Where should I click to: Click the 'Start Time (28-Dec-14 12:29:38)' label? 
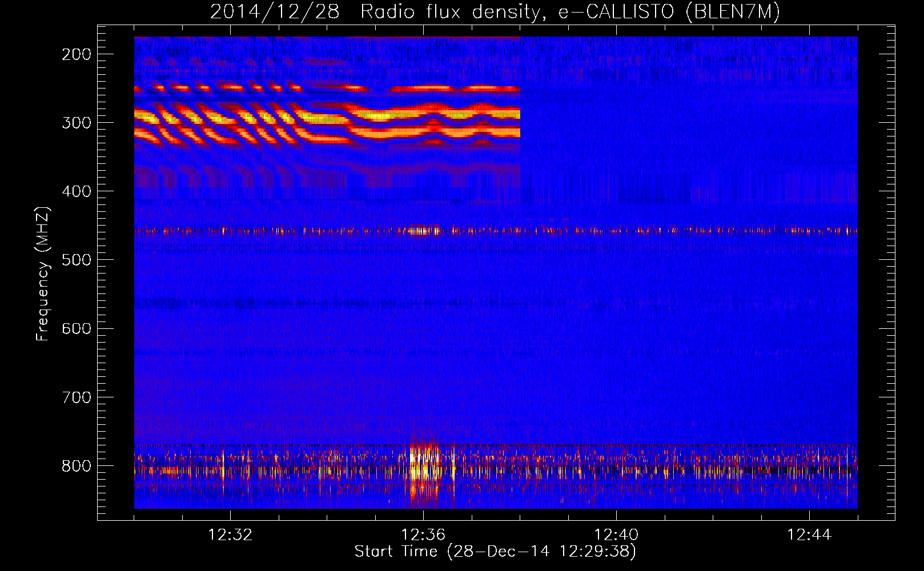pyautogui.click(x=495, y=552)
